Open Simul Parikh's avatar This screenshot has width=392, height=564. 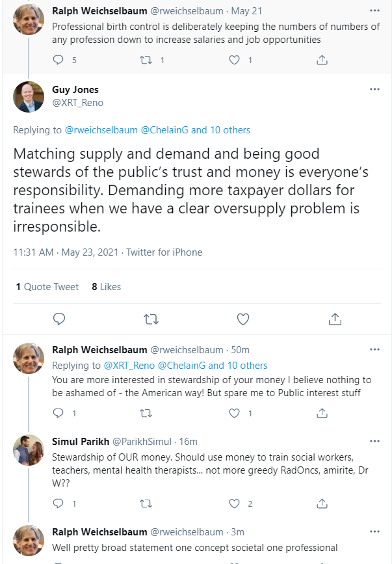pos(28,450)
